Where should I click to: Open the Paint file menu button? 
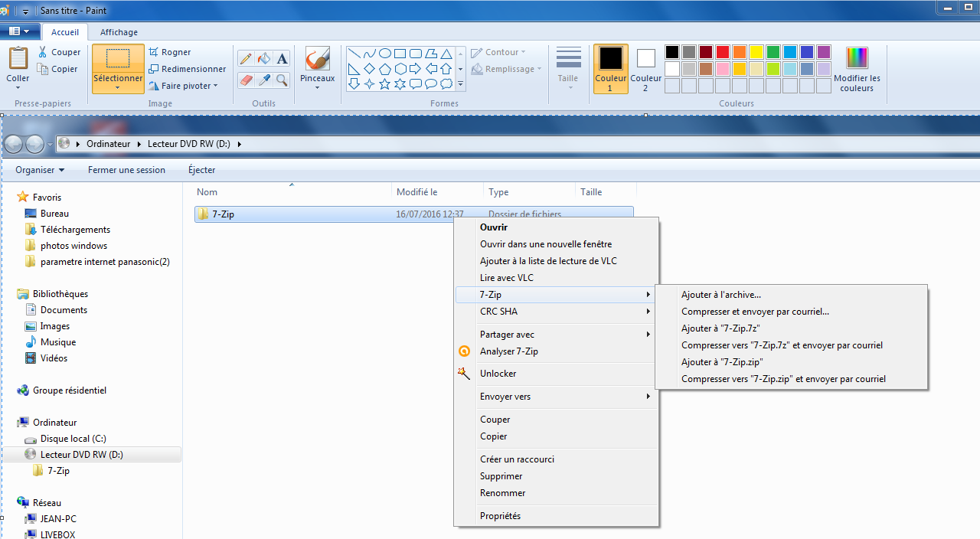(19, 31)
